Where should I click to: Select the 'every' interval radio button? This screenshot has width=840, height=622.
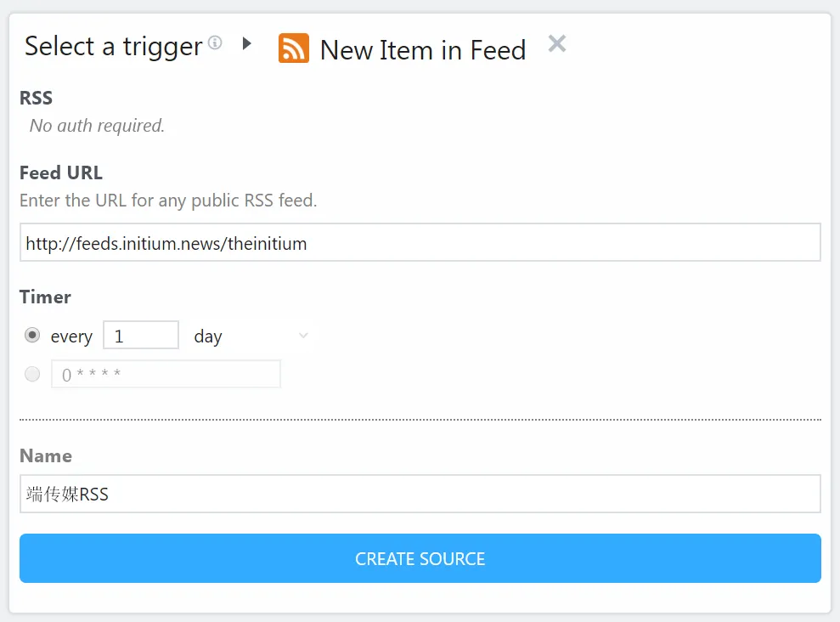pos(32,336)
